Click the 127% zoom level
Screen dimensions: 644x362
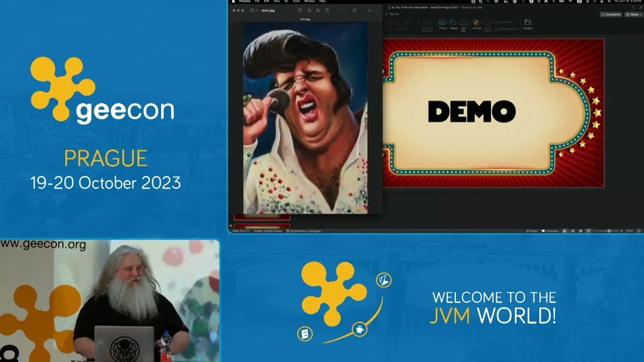[x=629, y=231]
